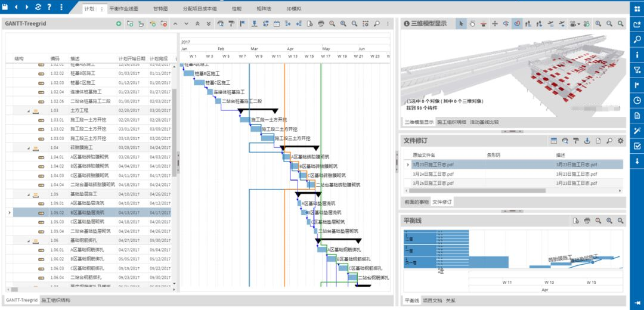Viewport: 644px width, 310px height.
Task: Click the pin icon at right sidebar bottom
Action: click(637, 303)
